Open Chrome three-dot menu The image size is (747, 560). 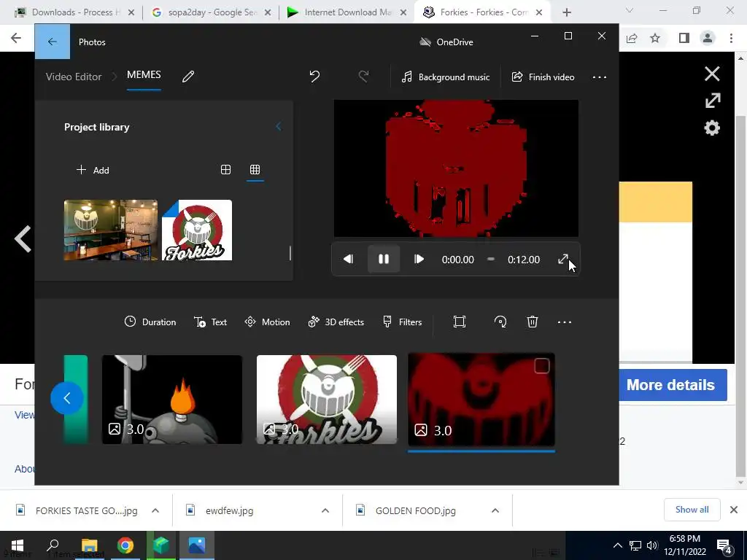(x=731, y=38)
